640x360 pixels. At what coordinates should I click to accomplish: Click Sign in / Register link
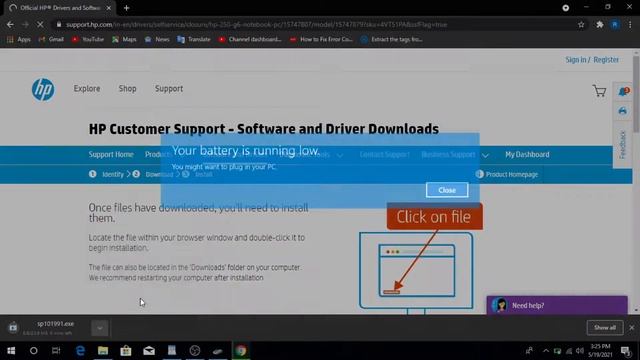tap(592, 60)
